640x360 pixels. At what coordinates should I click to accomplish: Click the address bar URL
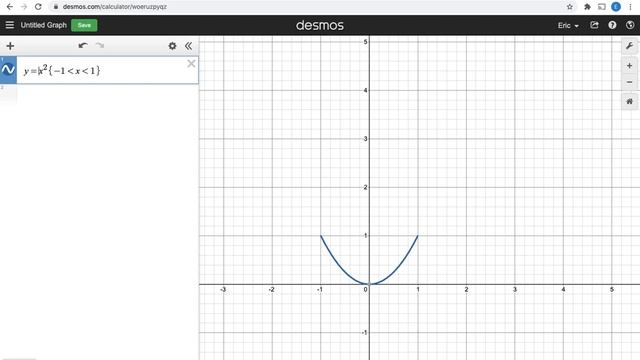pos(114,7)
